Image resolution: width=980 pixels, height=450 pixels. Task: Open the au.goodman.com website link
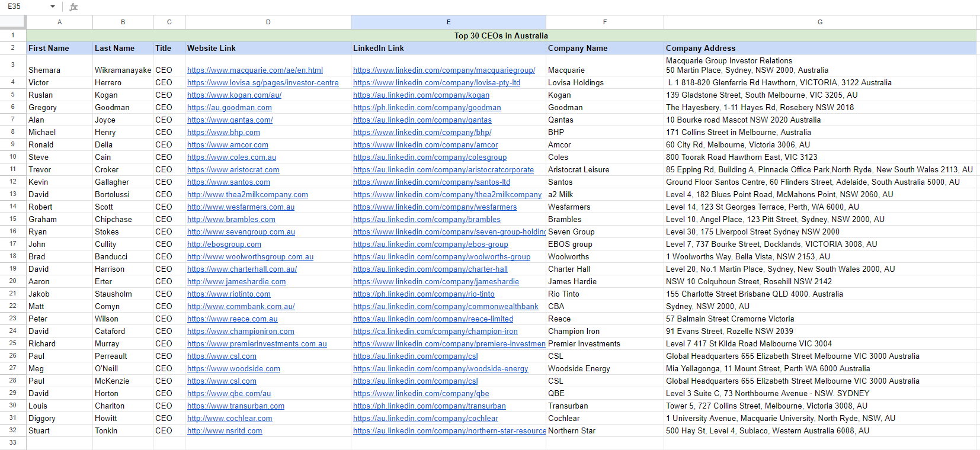click(x=229, y=108)
